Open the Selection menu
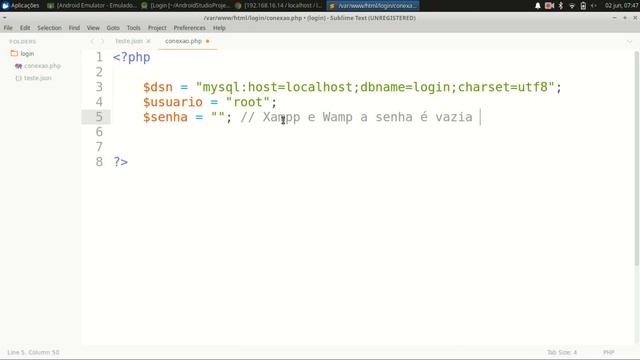This screenshot has width=640, height=360. [x=49, y=28]
